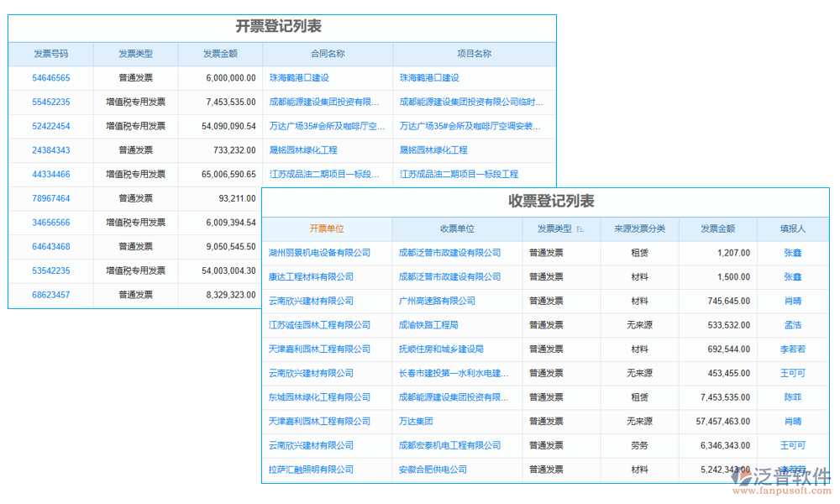This screenshot has width=840, height=504.
Task: Open 珠海鹤港口建设 in 合同名称 column
Action: click(x=299, y=78)
